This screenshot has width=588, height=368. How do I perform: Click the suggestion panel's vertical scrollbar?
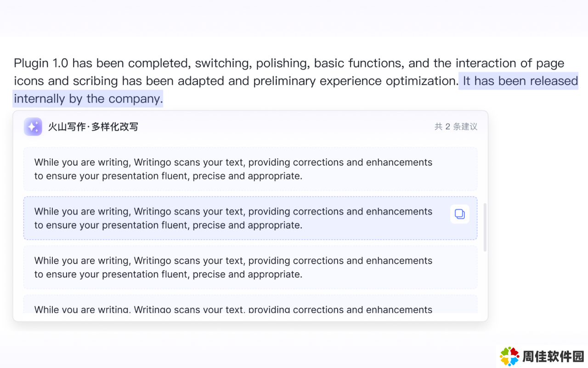coord(485,227)
